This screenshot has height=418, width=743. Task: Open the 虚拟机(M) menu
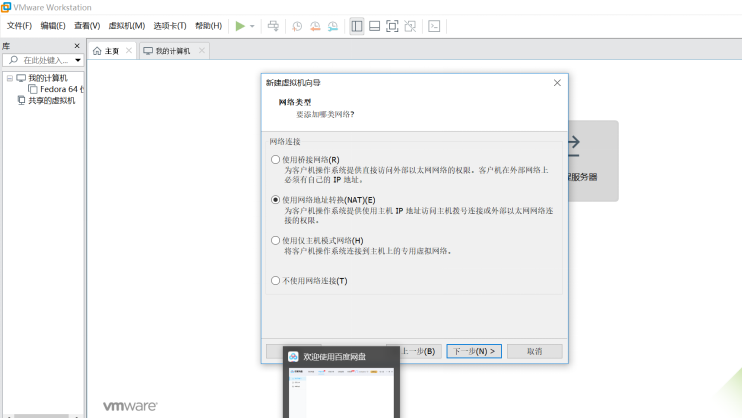127,26
